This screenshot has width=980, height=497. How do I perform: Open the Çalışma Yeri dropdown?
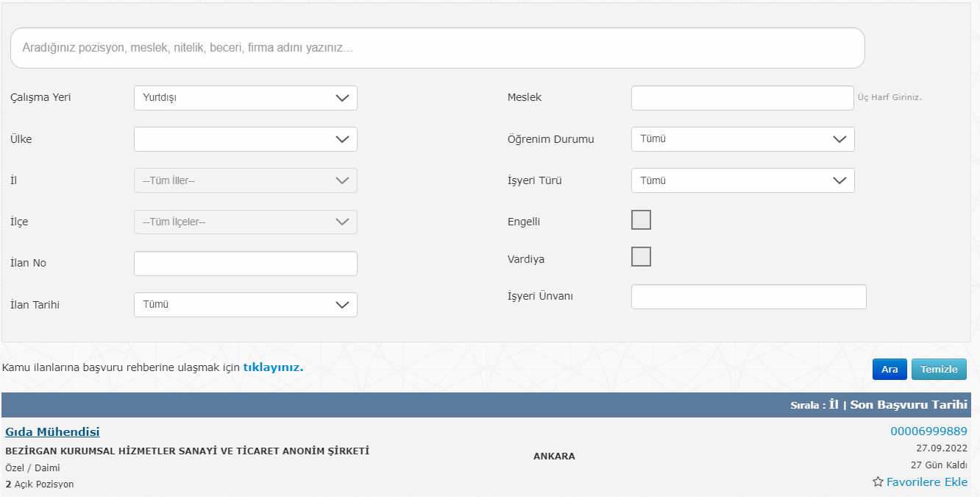(245, 98)
